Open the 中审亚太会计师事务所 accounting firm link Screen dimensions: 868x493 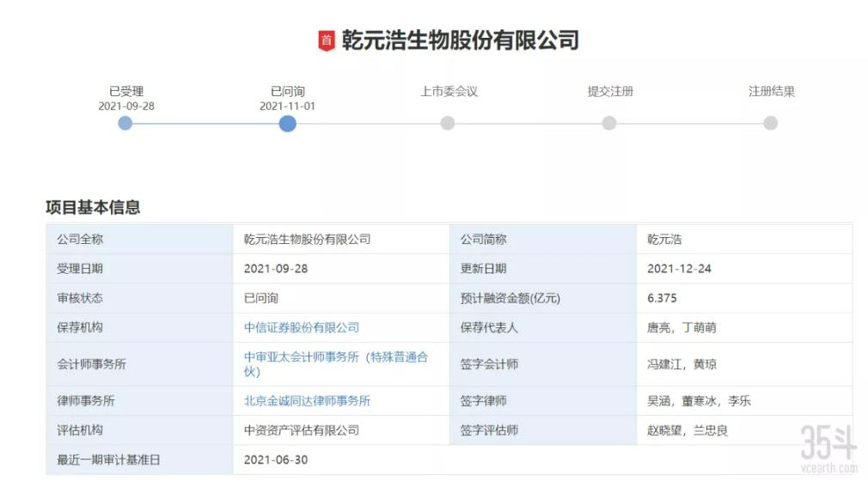(x=336, y=364)
